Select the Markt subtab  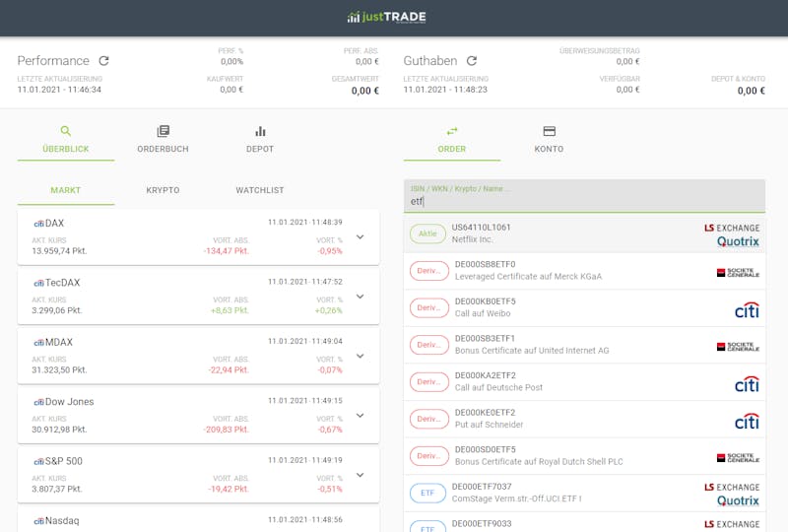(66, 190)
